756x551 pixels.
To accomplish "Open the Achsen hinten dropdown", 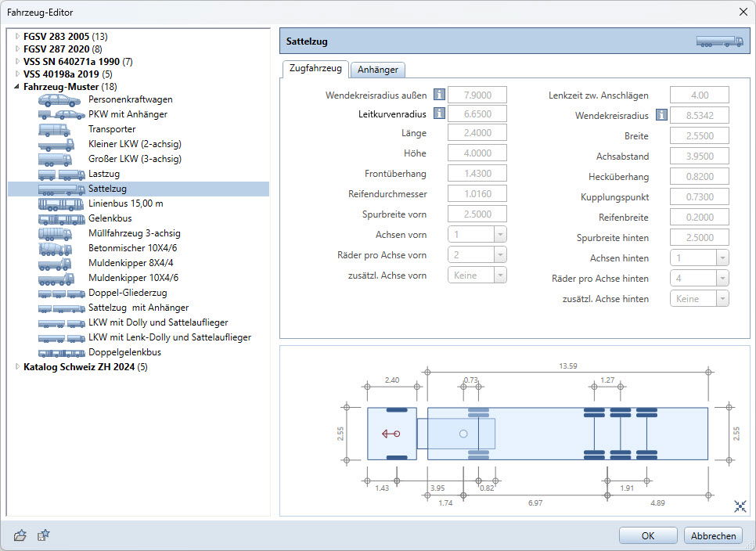I will point(722,258).
